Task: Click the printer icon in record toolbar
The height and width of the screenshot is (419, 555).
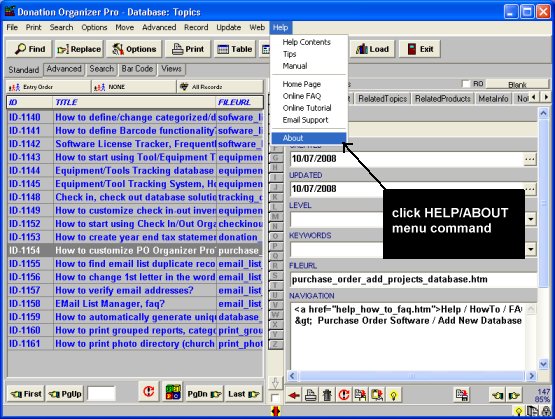Action: (310, 395)
